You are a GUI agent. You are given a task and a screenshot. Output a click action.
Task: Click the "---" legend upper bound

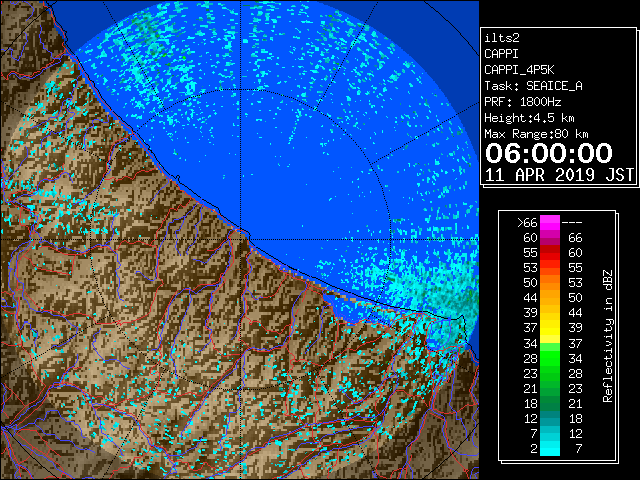click(x=572, y=223)
